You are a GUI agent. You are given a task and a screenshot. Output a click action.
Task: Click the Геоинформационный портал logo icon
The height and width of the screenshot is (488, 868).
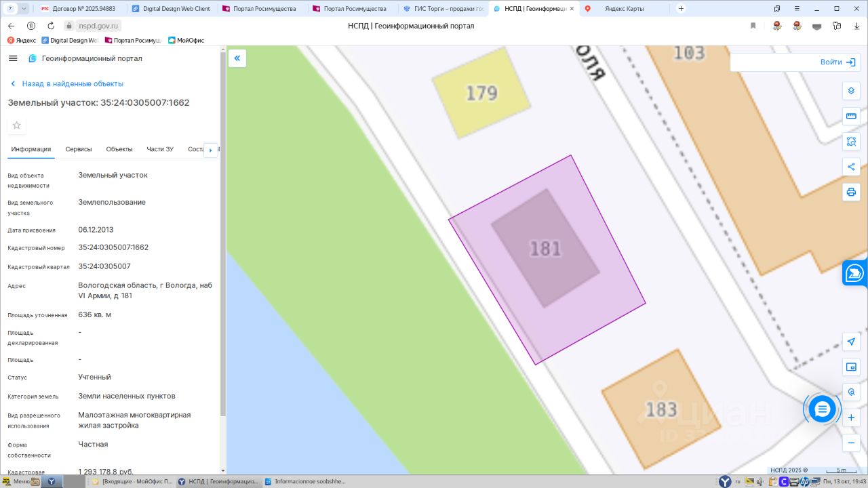[x=32, y=58]
